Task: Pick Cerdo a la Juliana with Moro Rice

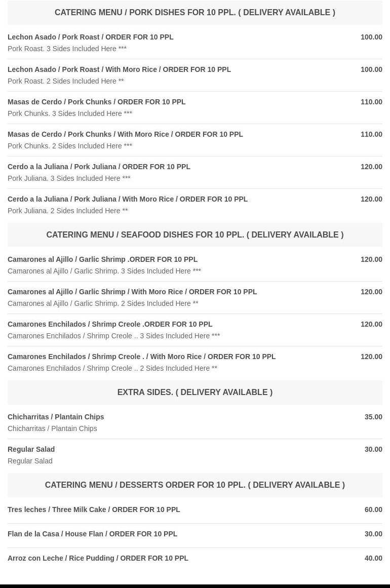Action: tap(128, 199)
